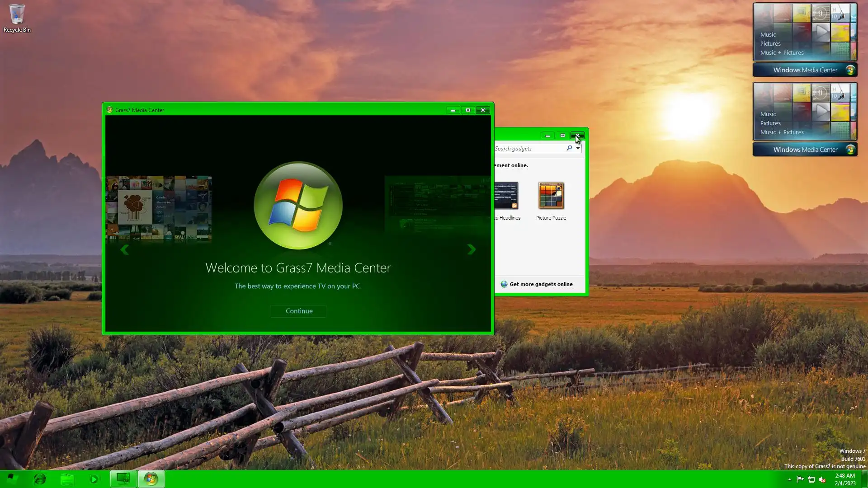The width and height of the screenshot is (868, 488).
Task: Open Internet Explorer from the taskbar
Action: [40, 479]
